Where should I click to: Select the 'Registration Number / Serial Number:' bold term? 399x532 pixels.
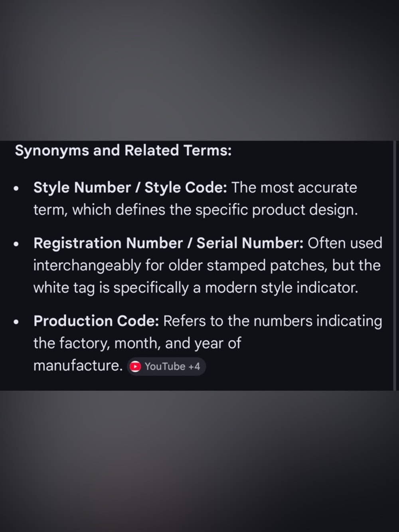(169, 243)
